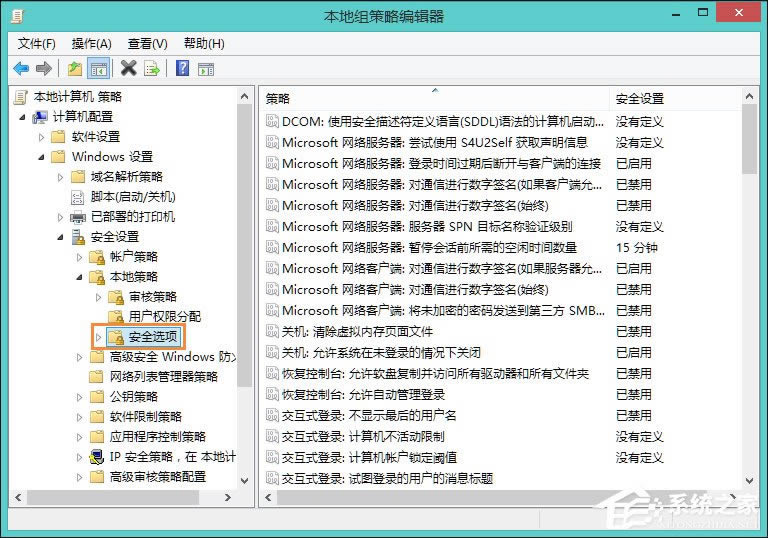Screen dimensions: 768x538
Task: Click the Show/Hide action pane icon
Action: 206,69
